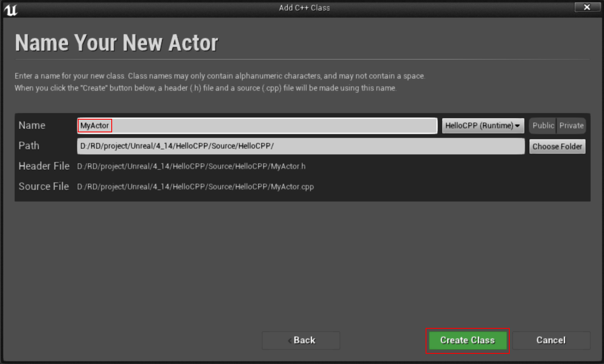Image resolution: width=604 pixels, height=364 pixels.
Task: Click the Path field label
Action: pyautogui.click(x=28, y=146)
